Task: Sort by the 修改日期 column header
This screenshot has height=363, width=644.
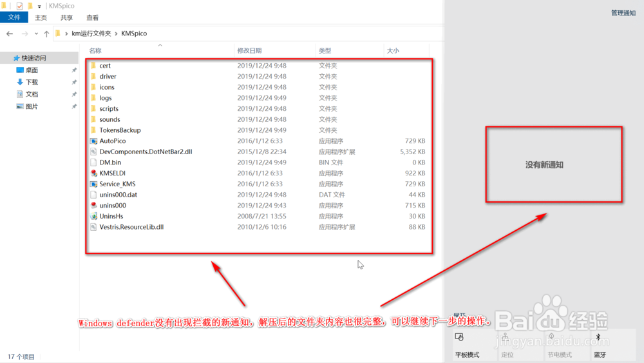Action: click(249, 50)
